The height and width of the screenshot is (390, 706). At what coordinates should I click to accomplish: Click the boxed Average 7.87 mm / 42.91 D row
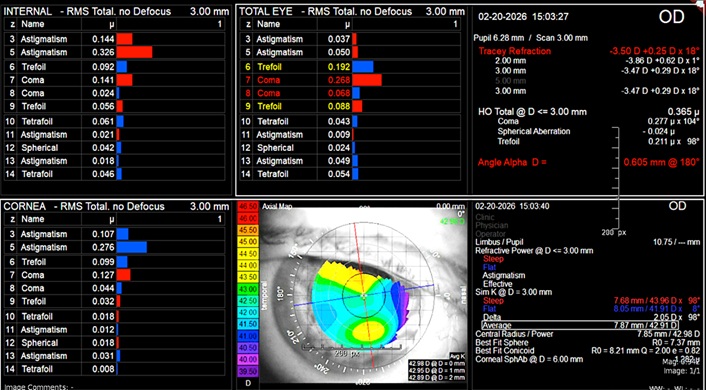coord(580,325)
